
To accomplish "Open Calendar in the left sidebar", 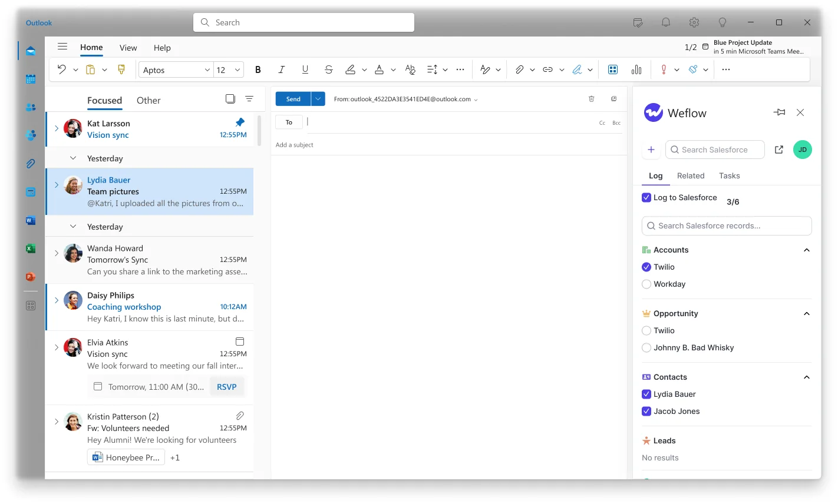I will point(31,79).
